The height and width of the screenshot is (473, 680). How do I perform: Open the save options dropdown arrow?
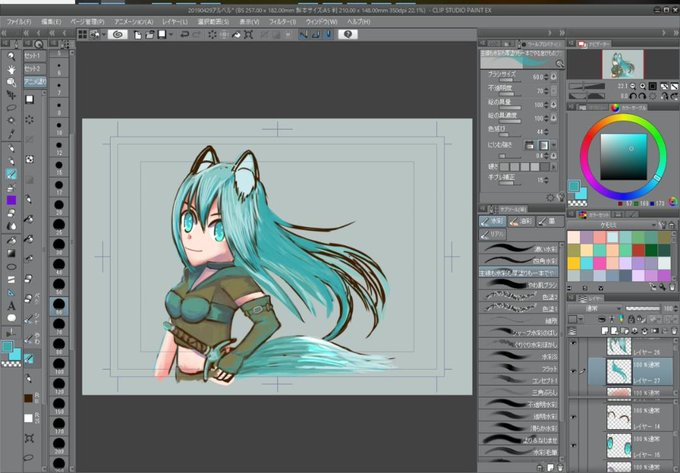pyautogui.click(x=171, y=35)
